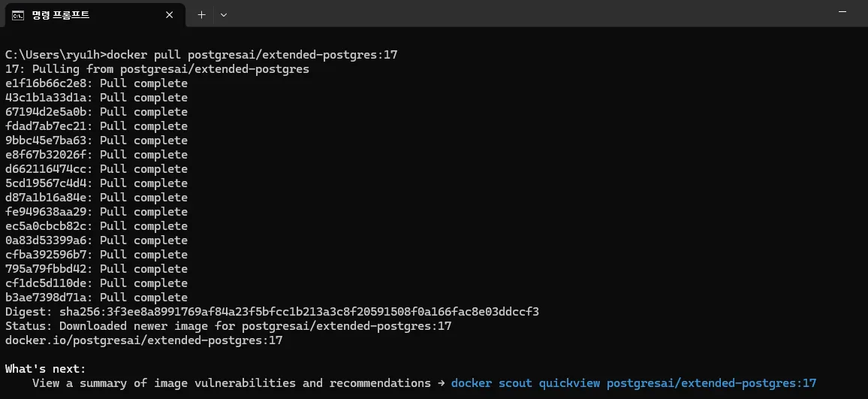The height and width of the screenshot is (399, 868).
Task: Open a new terminal tab with plus
Action: (201, 14)
